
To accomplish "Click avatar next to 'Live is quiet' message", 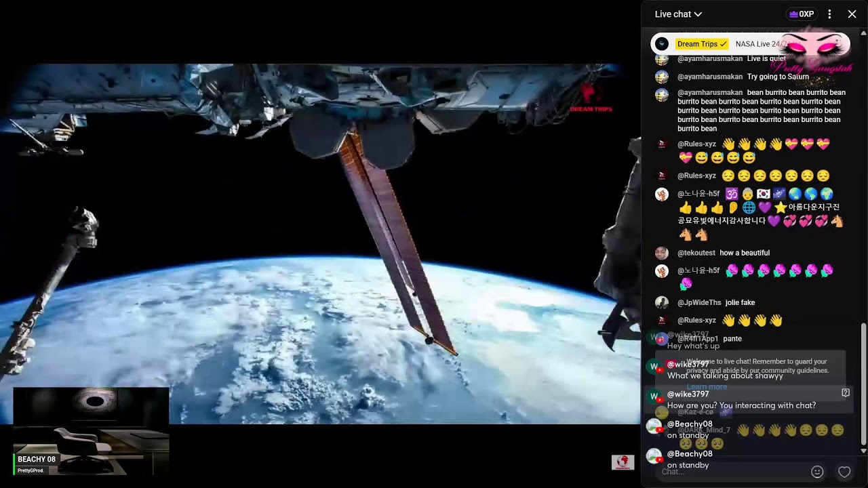I will click(662, 59).
